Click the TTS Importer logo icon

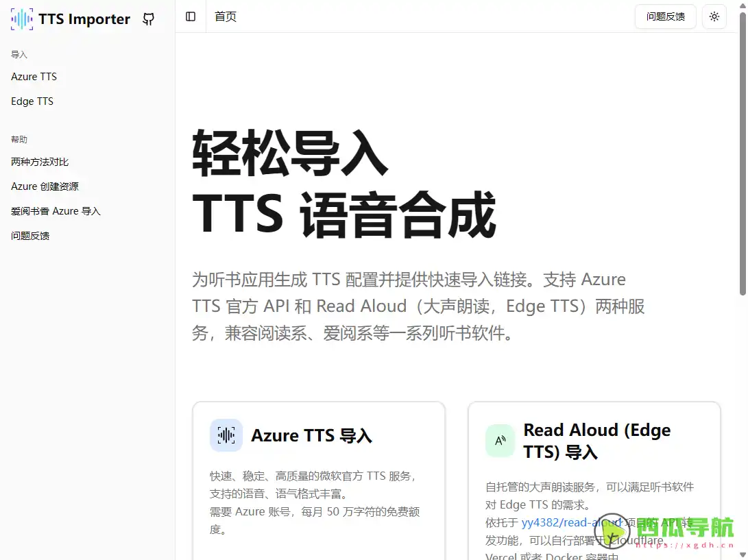click(x=21, y=19)
